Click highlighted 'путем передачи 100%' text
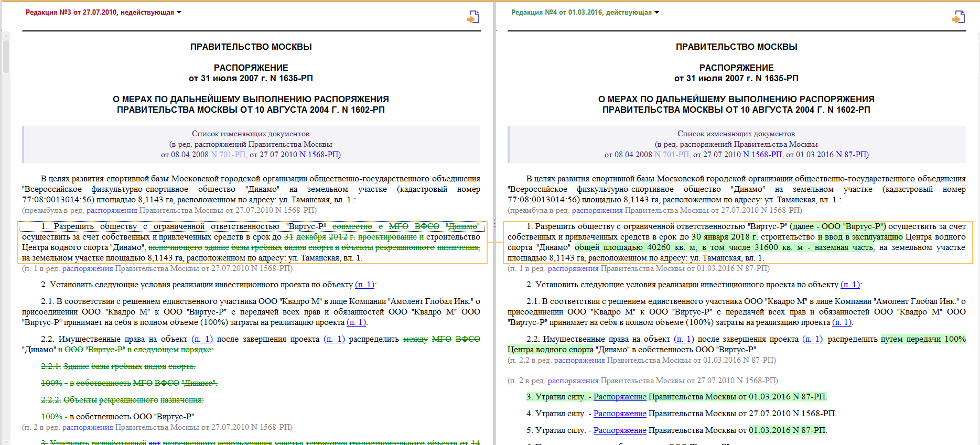Screen dimensions: 980x445 [x=923, y=339]
